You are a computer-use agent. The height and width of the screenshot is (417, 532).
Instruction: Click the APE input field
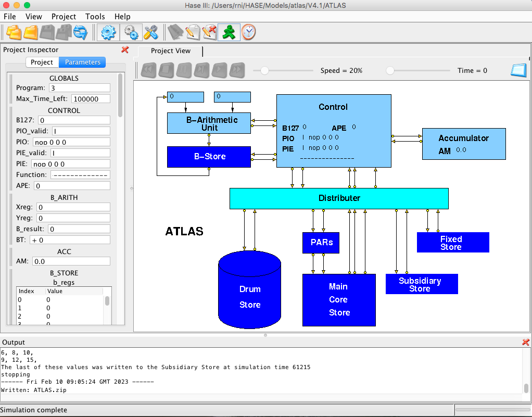click(72, 186)
